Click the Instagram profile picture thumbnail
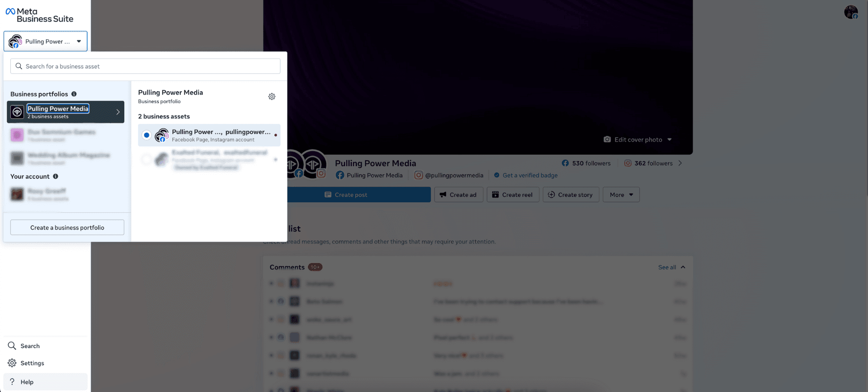This screenshot has height=392, width=868. (313, 164)
